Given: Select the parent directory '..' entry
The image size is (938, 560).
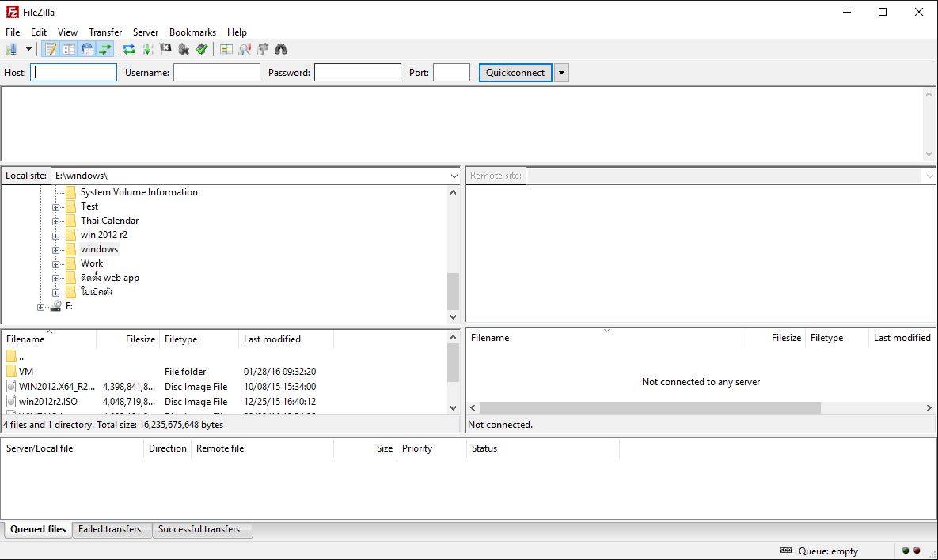Looking at the screenshot, I should coord(21,357).
